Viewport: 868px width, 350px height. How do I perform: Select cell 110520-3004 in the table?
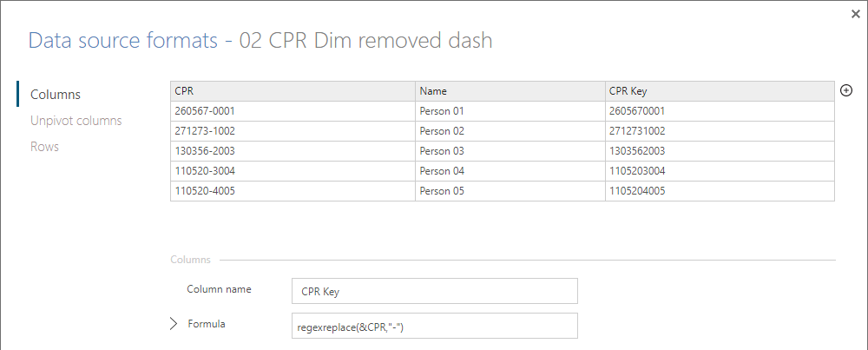point(293,171)
